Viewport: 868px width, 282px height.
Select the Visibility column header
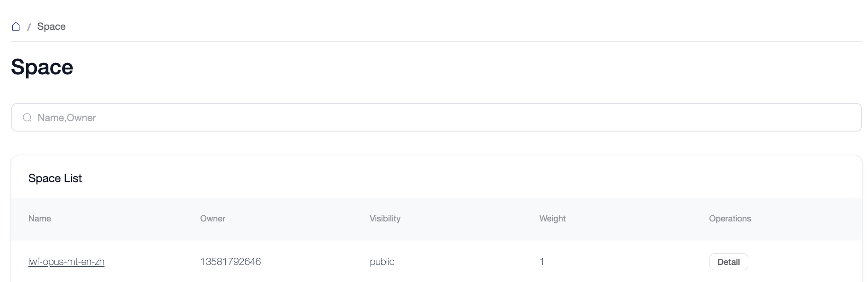click(x=385, y=219)
